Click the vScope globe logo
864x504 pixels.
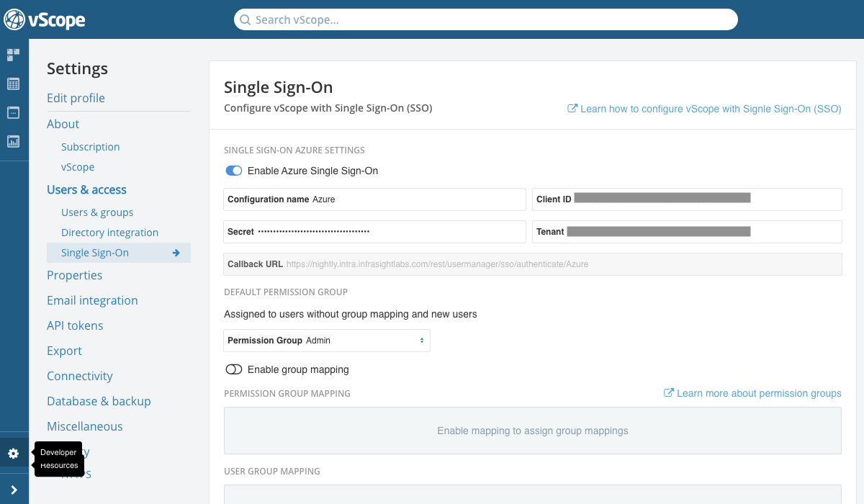click(x=14, y=19)
